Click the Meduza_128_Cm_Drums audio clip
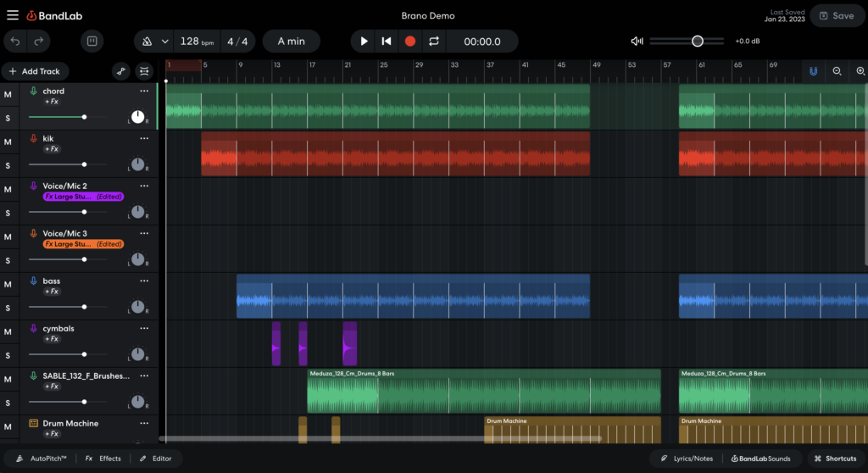 [x=483, y=395]
